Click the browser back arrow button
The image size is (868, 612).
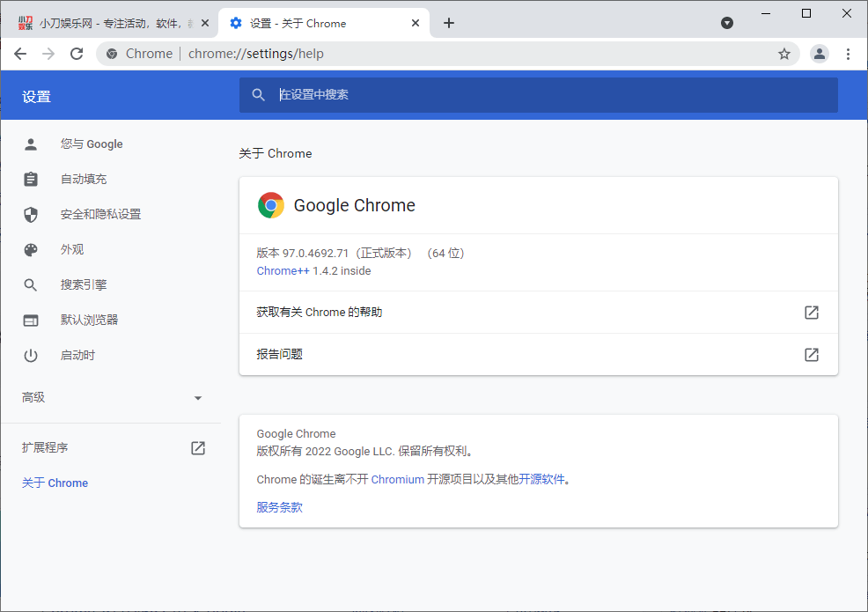click(x=20, y=54)
